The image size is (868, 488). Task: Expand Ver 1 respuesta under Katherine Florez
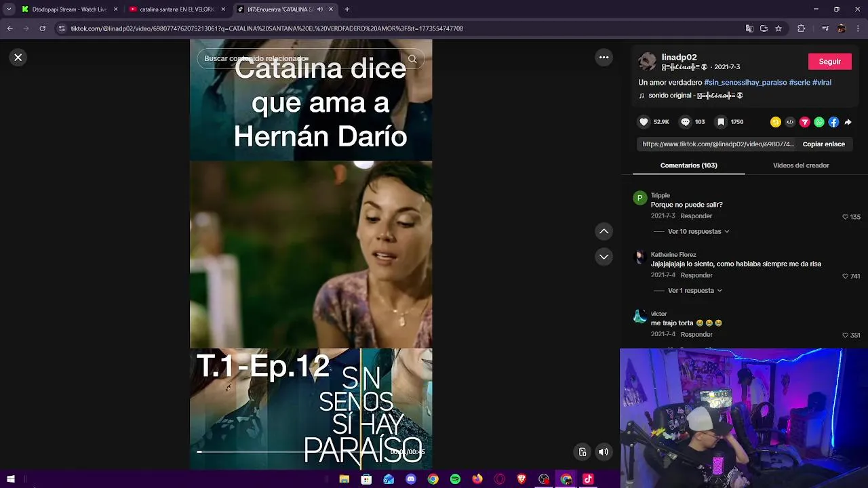[694, 291]
